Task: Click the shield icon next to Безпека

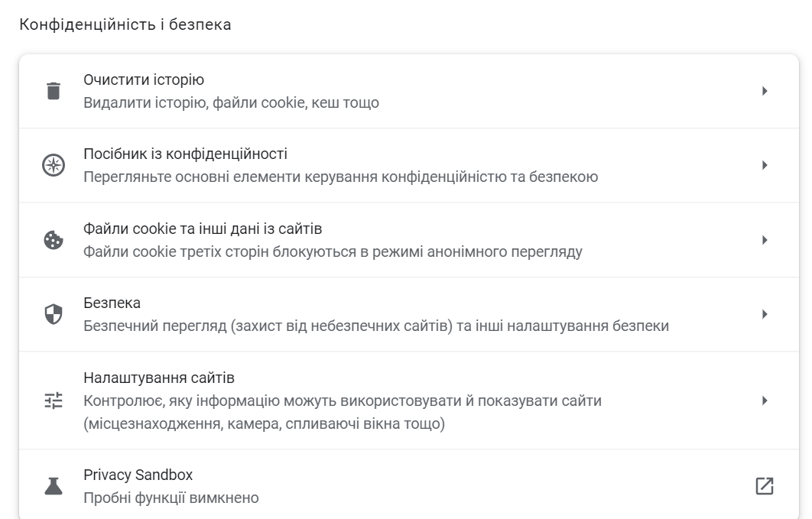Action: pos(54,314)
